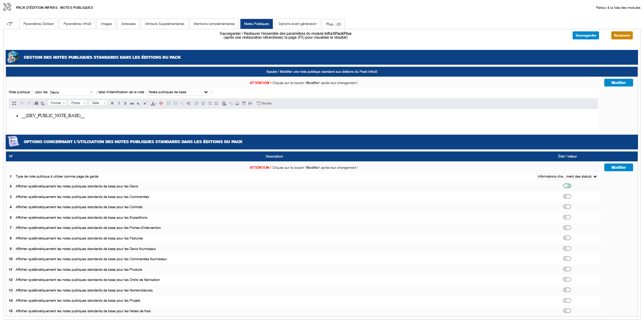Image resolution: width=644 pixels, height=321 pixels.
Task: Enable standard notes toggle for Contrats
Action: 567,207
